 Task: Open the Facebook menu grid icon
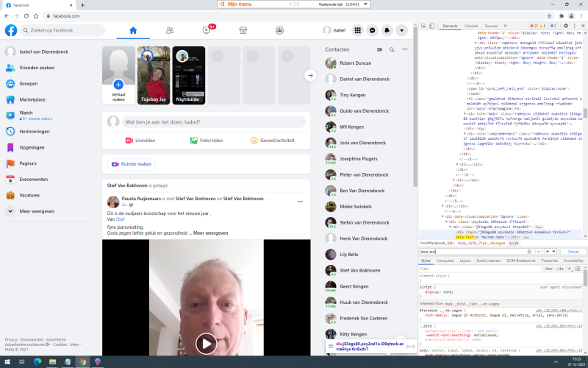(358, 30)
